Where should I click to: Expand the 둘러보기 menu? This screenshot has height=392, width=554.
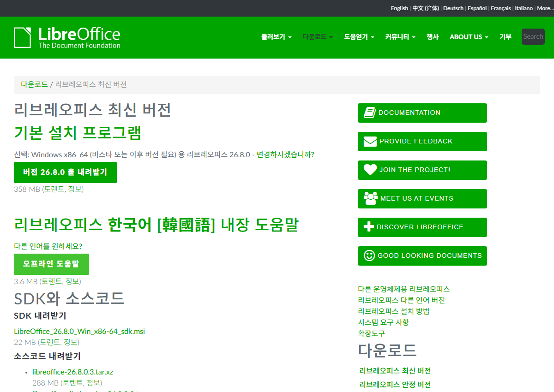[277, 37]
